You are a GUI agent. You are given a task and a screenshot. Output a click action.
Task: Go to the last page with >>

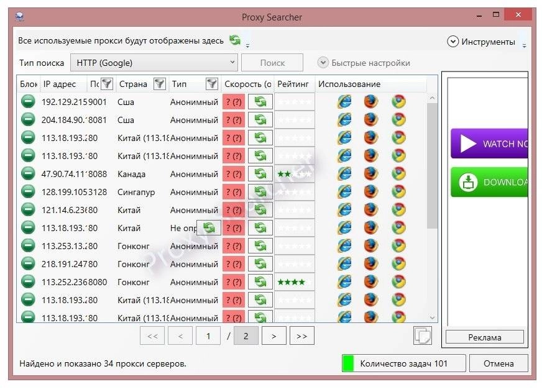click(301, 336)
